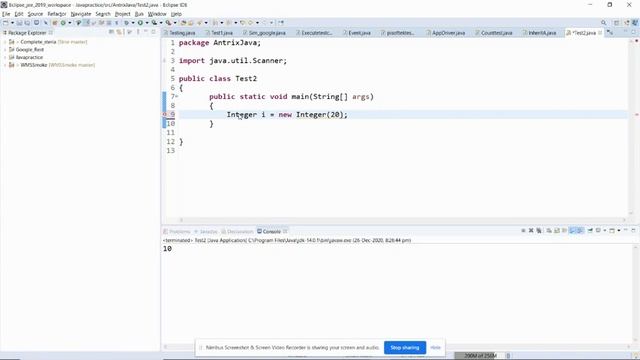Click the Open Perspective icon
The height and width of the screenshot is (360, 640).
[617, 23]
